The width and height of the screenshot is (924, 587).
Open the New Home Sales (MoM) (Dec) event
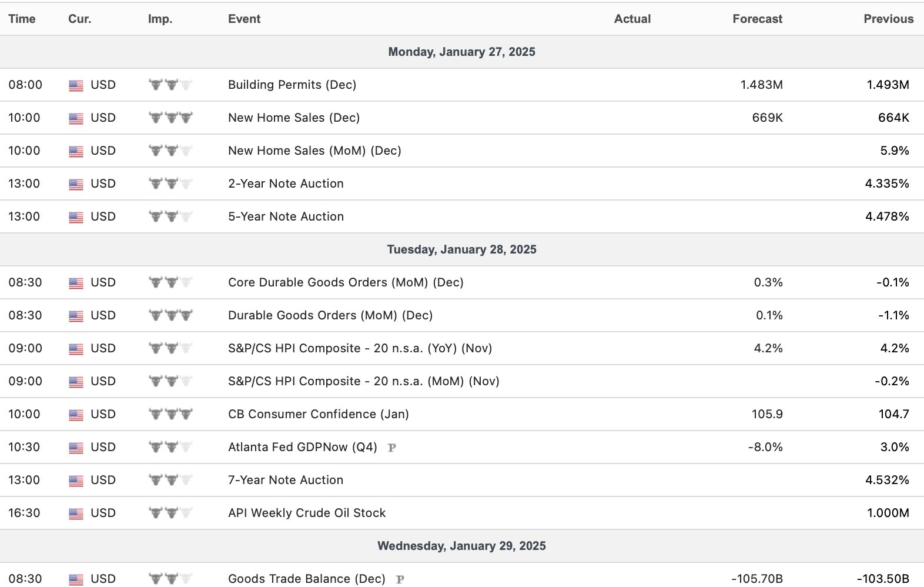click(314, 151)
